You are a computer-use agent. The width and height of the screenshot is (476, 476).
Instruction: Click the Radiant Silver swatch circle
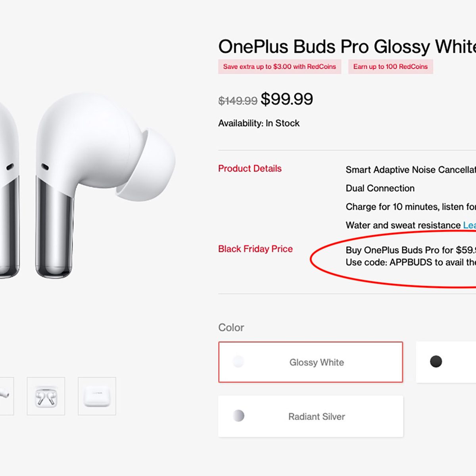238,416
